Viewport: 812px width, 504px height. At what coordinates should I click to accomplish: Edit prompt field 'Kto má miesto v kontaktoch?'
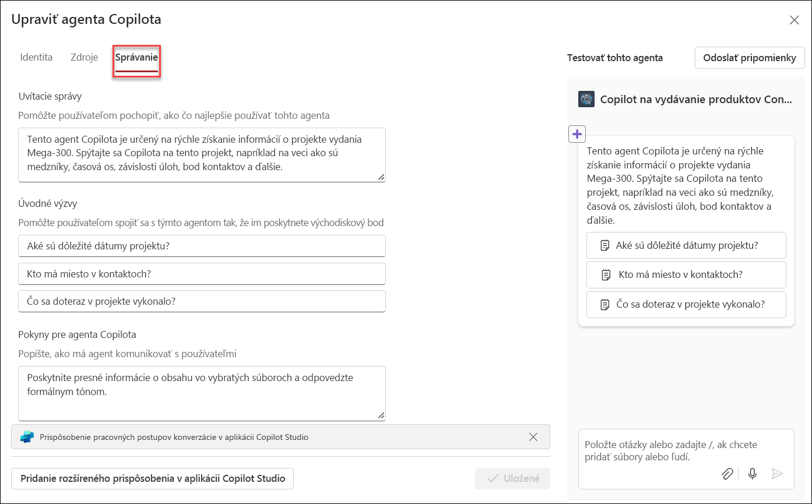pos(202,274)
